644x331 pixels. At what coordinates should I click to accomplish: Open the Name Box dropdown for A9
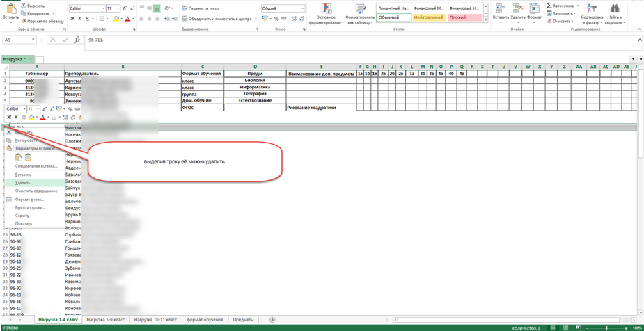coord(33,40)
